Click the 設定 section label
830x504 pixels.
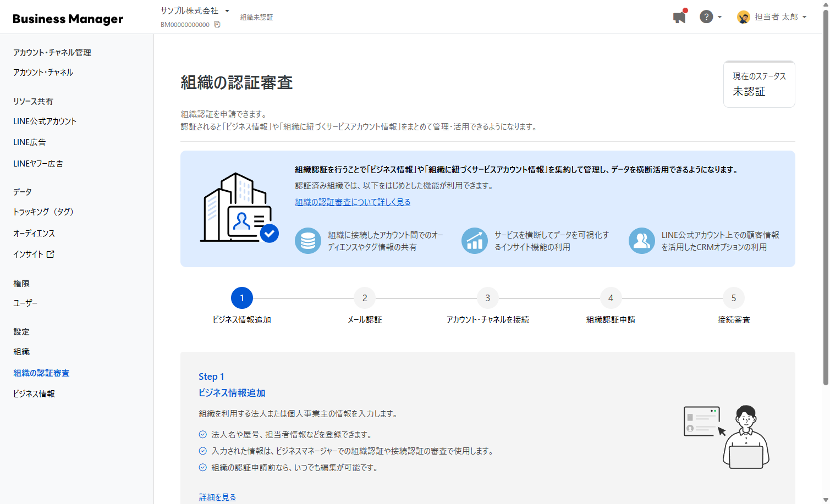[x=21, y=332]
